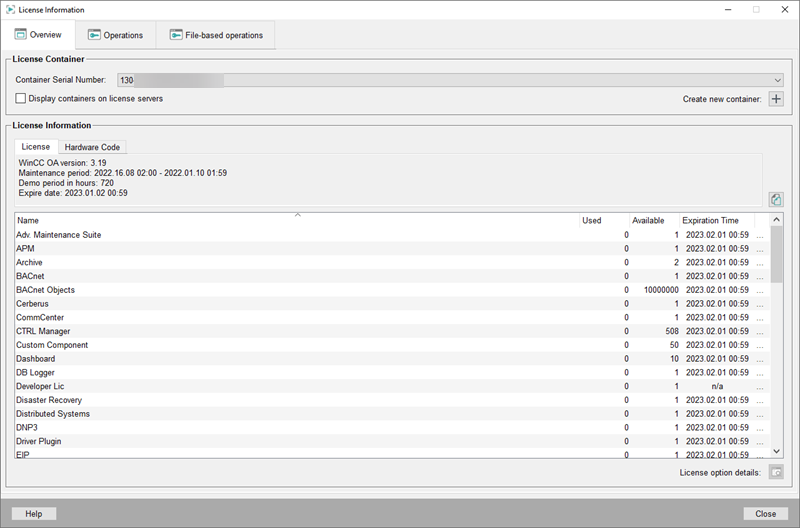Click the License Information window title icon
The image size is (800, 528).
pyautogui.click(x=10, y=10)
